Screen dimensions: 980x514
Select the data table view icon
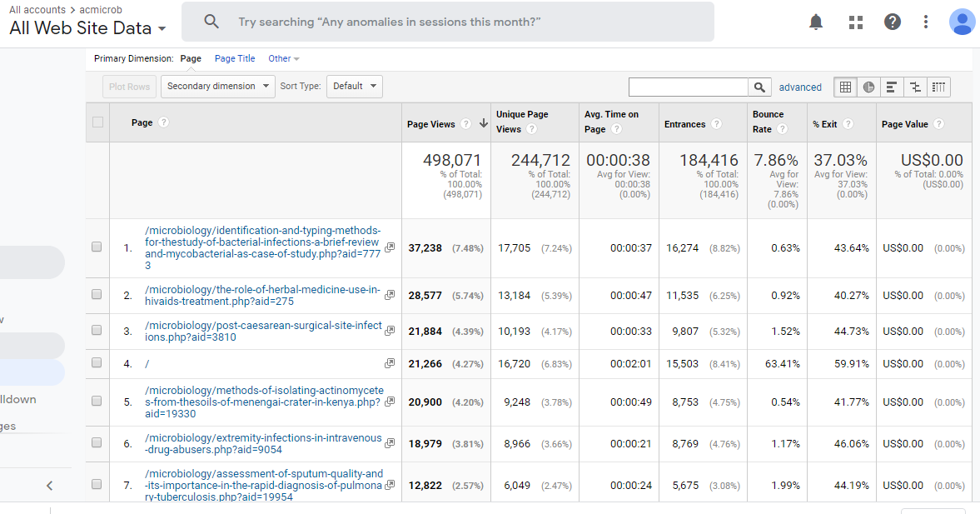845,87
